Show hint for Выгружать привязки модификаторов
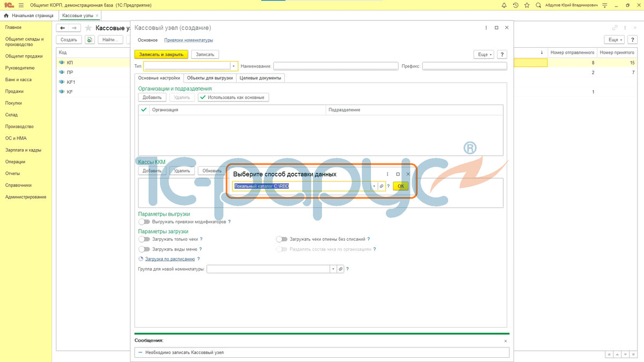 [x=229, y=221]
